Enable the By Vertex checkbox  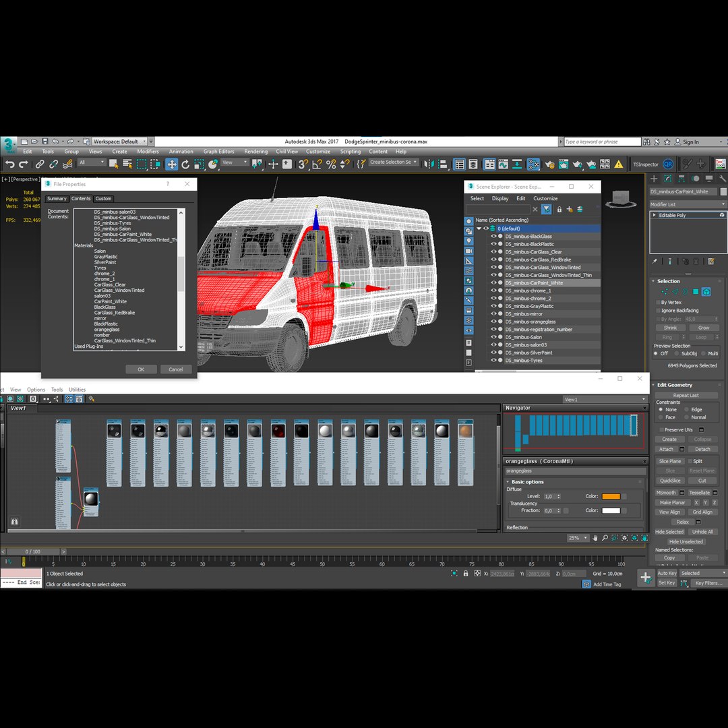[x=659, y=302]
